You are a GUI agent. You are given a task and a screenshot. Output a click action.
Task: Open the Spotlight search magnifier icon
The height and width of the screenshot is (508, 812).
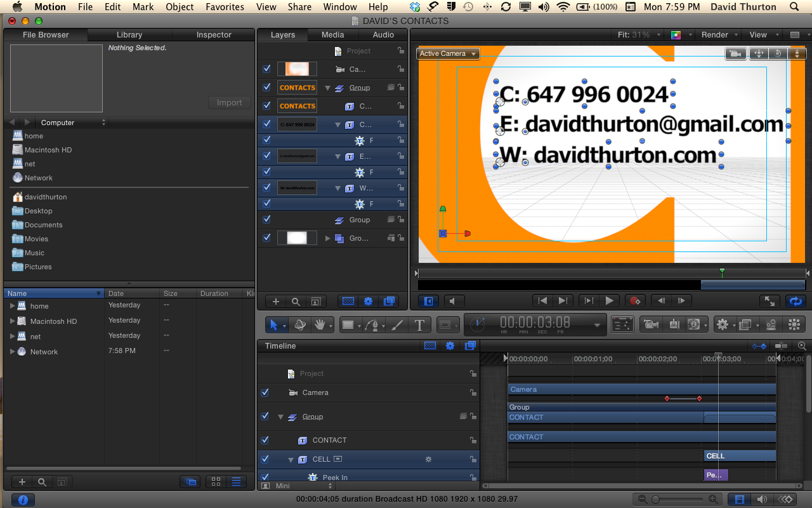point(794,7)
